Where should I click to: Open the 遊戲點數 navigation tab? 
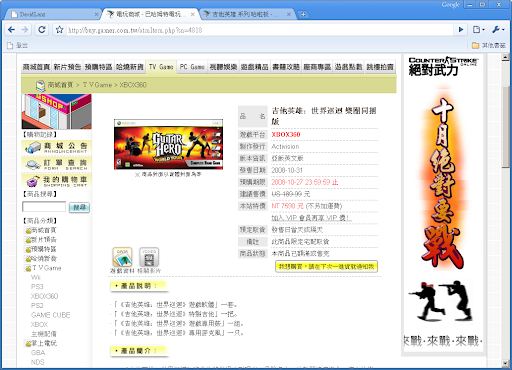(348, 67)
